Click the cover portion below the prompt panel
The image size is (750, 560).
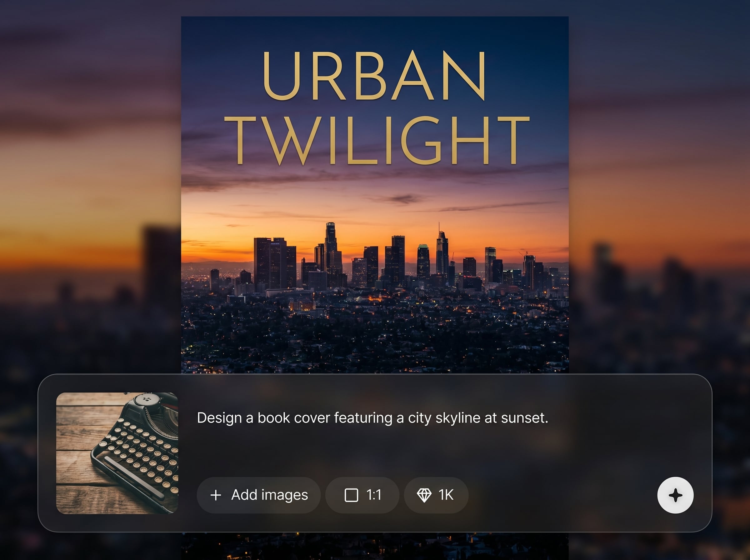point(374,547)
